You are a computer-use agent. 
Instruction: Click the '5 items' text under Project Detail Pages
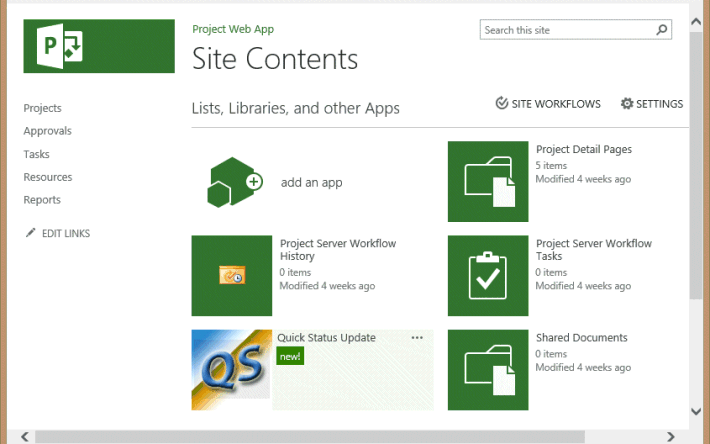[551, 166]
